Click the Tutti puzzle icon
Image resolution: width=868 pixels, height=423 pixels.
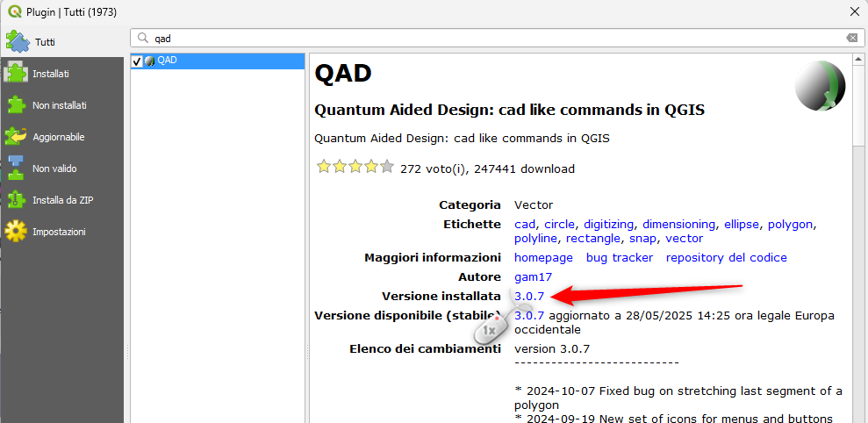pyautogui.click(x=18, y=41)
